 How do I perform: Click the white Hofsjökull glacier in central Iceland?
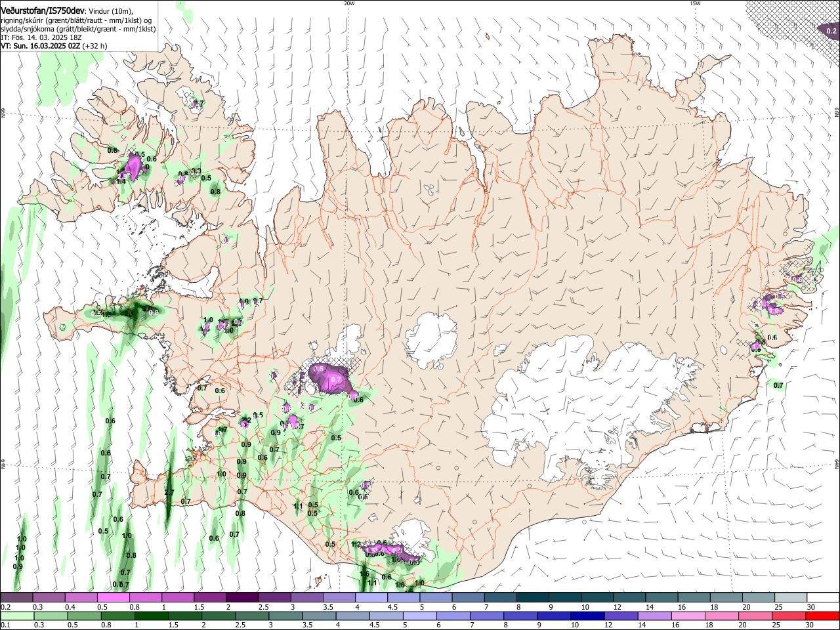point(432,340)
